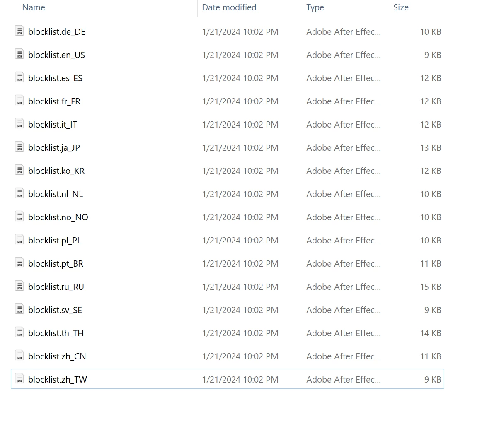The image size is (487, 448).
Task: Select the icon for blocklist.ru_RU
Action: (x=19, y=286)
